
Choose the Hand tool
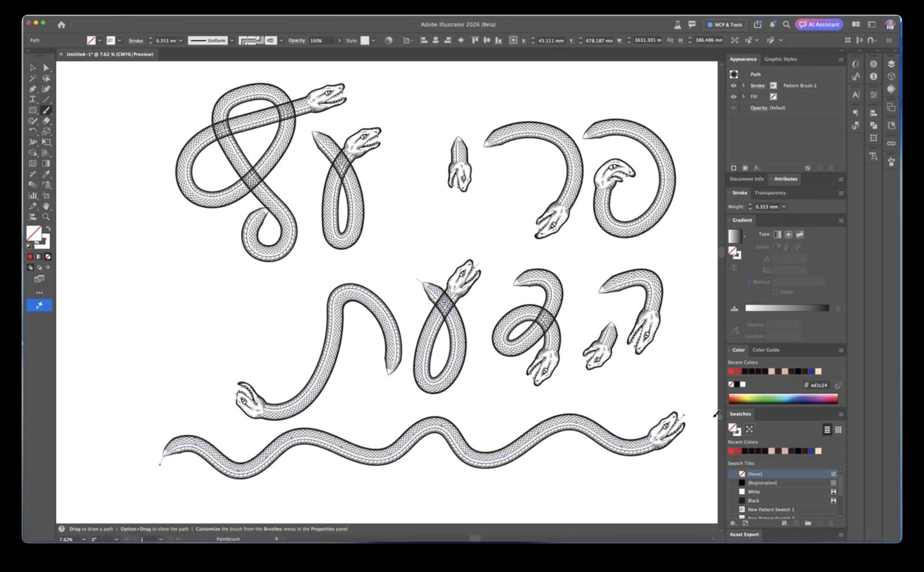point(46,206)
